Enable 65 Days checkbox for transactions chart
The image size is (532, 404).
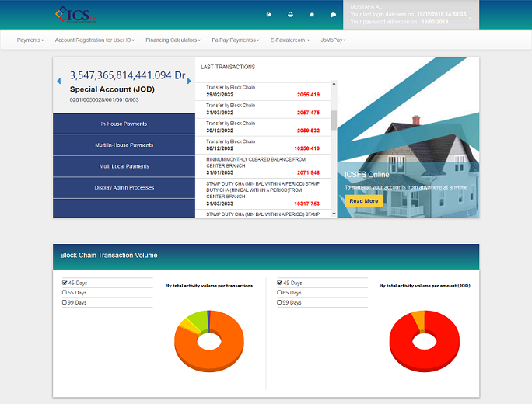pos(64,292)
